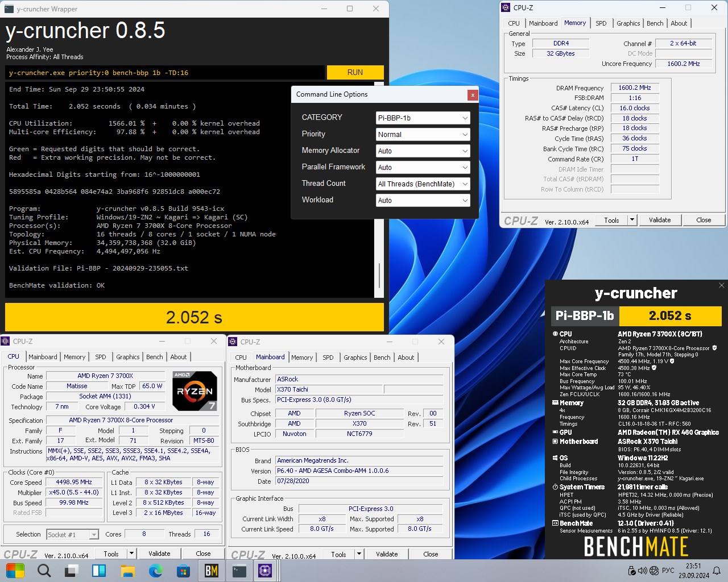
Task: Open Bench tab in CPU-Z Memory window
Action: [655, 23]
